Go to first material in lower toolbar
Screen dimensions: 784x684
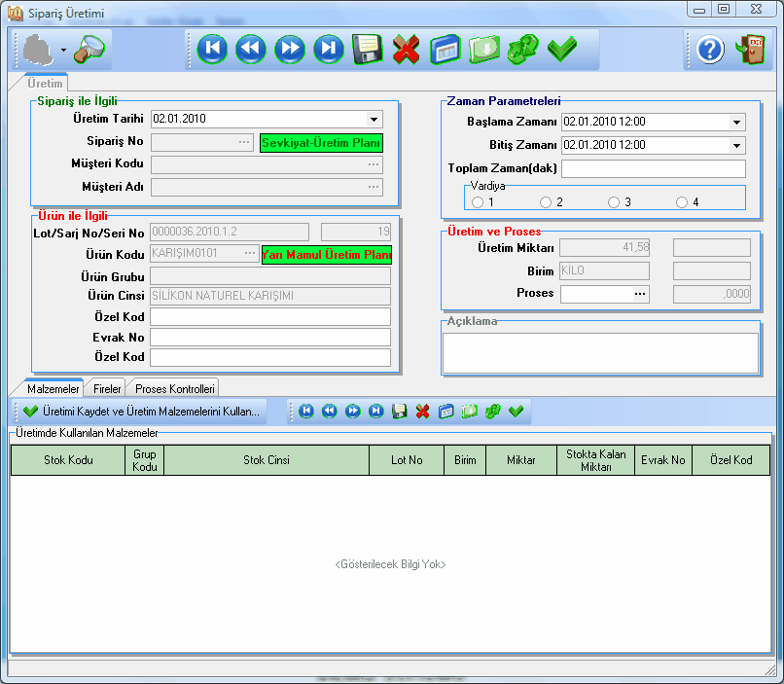[x=306, y=411]
